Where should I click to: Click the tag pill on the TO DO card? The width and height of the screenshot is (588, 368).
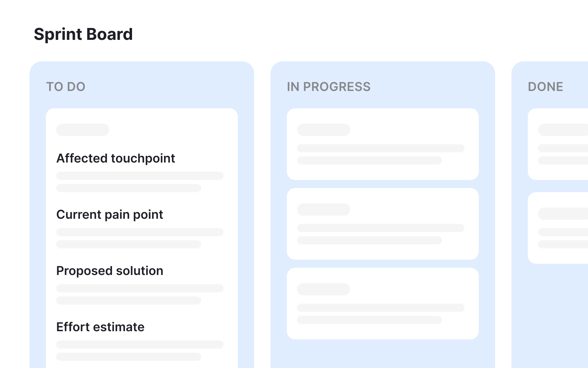coord(83,130)
